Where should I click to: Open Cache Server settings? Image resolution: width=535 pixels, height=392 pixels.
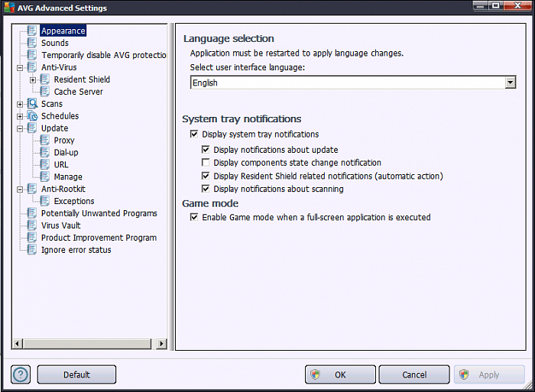click(78, 92)
